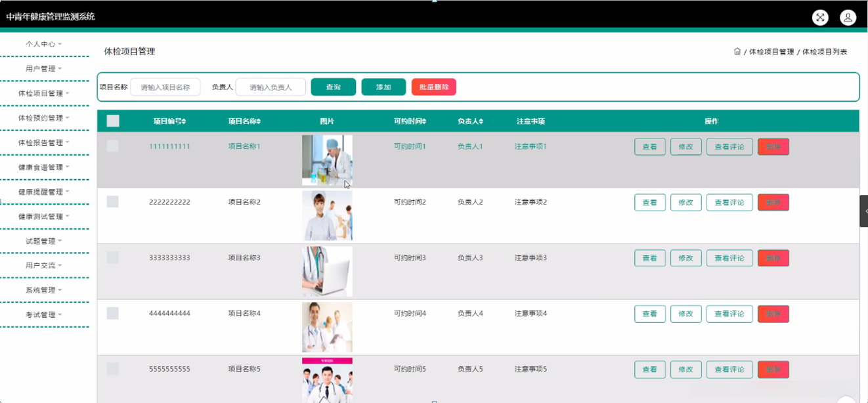This screenshot has width=868, height=403.
Task: Check the row checkbox for 1111111111
Action: click(113, 146)
